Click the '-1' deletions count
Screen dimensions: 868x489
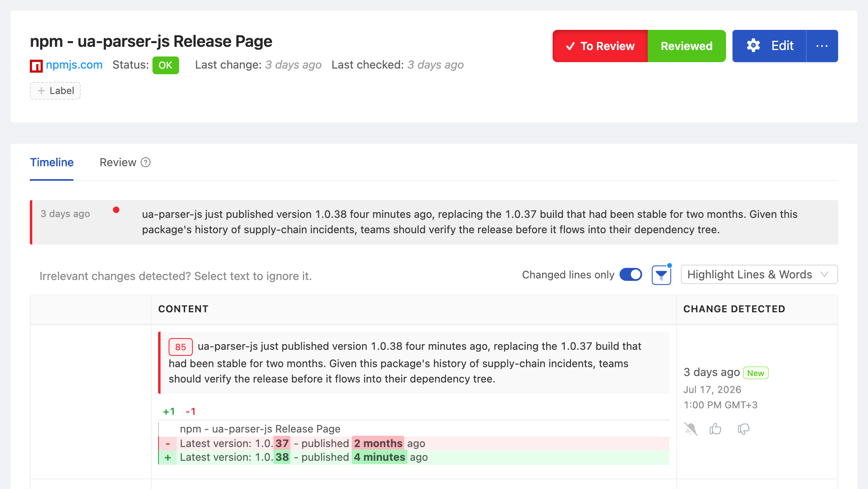coord(190,412)
